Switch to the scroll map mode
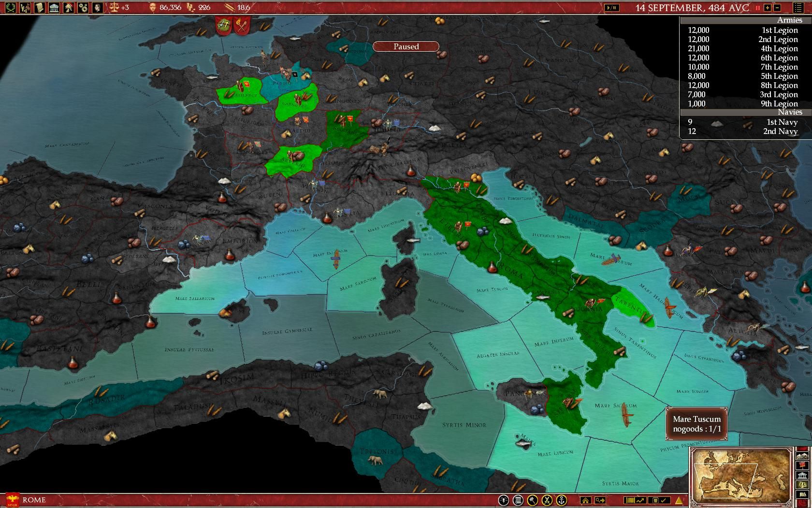The height and width of the screenshot is (508, 812). tap(802, 494)
